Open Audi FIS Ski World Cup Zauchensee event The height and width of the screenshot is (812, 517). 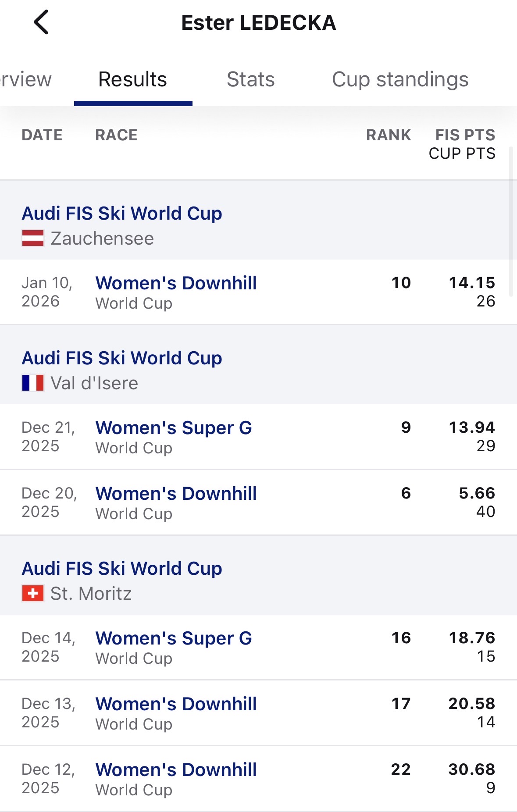point(122,214)
